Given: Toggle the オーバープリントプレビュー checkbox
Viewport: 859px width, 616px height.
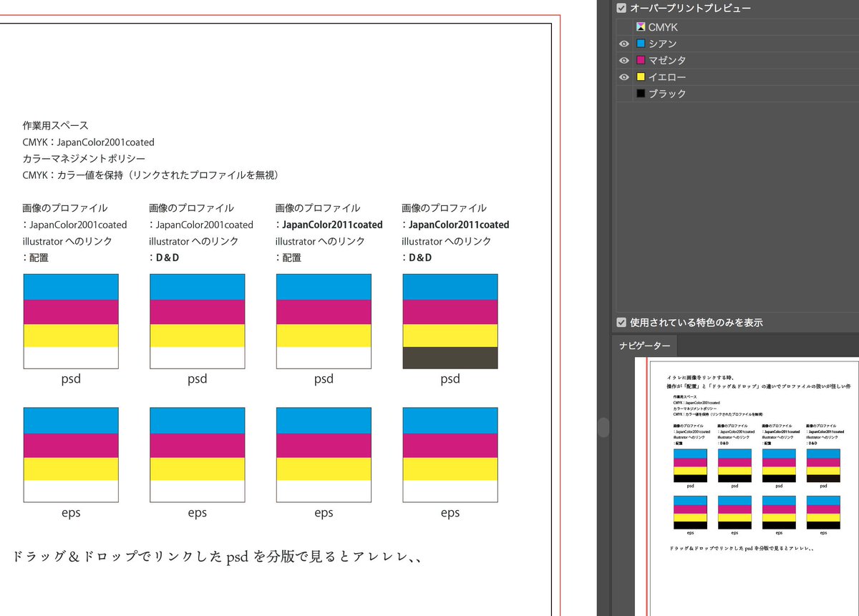Looking at the screenshot, I should (x=621, y=9).
